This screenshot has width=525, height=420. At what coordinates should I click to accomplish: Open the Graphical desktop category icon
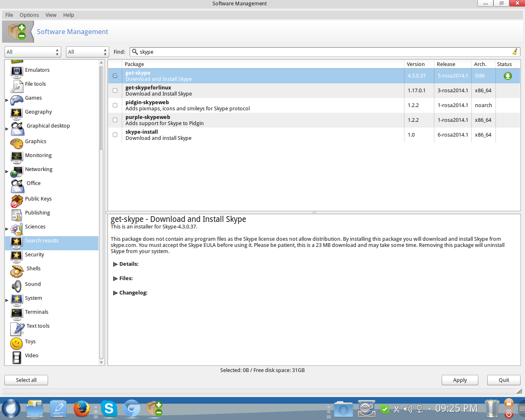(18, 128)
